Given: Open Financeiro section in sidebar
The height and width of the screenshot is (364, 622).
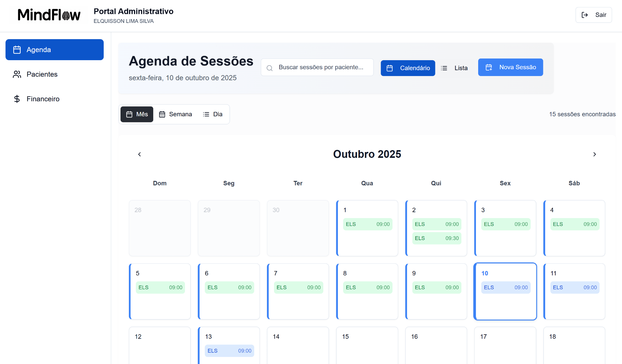Looking at the screenshot, I should pyautogui.click(x=43, y=99).
